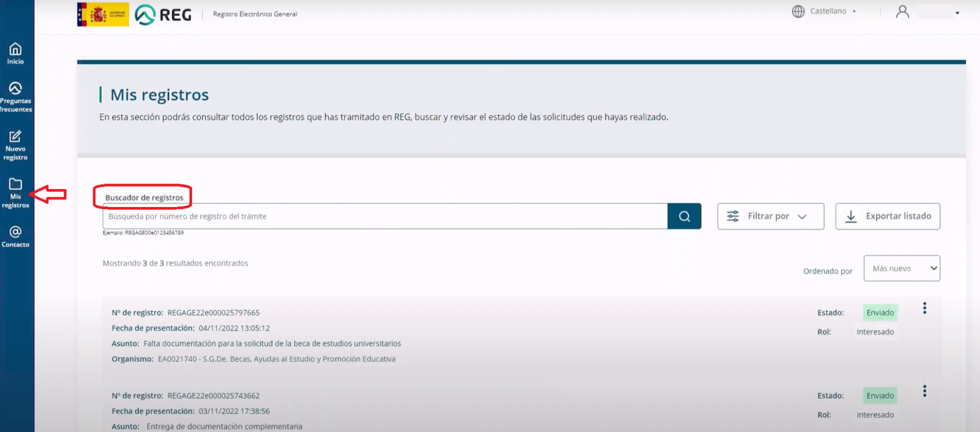Open options menu for registro REGAGE22e000025797665
980x432 pixels.
click(924, 308)
